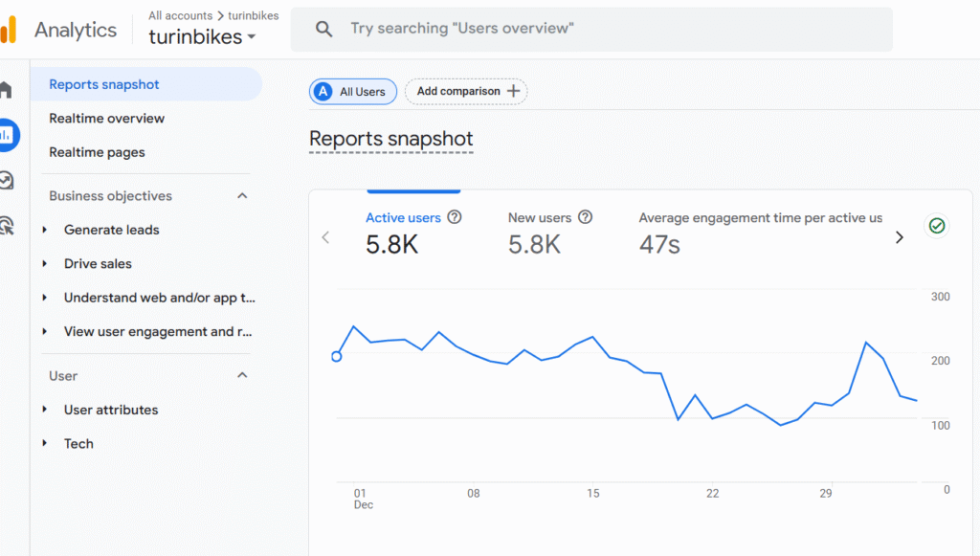Image resolution: width=980 pixels, height=556 pixels.
Task: Click New users help question mark icon
Action: click(x=585, y=217)
